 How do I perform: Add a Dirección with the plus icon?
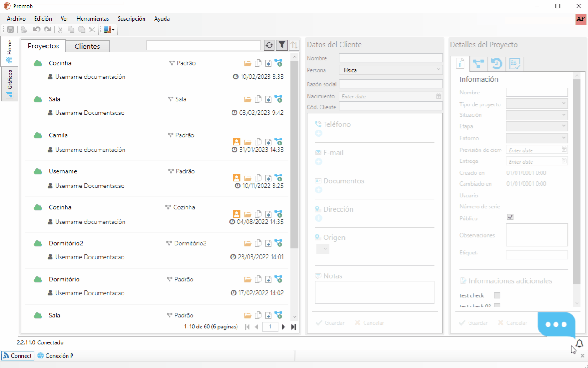[319, 218]
